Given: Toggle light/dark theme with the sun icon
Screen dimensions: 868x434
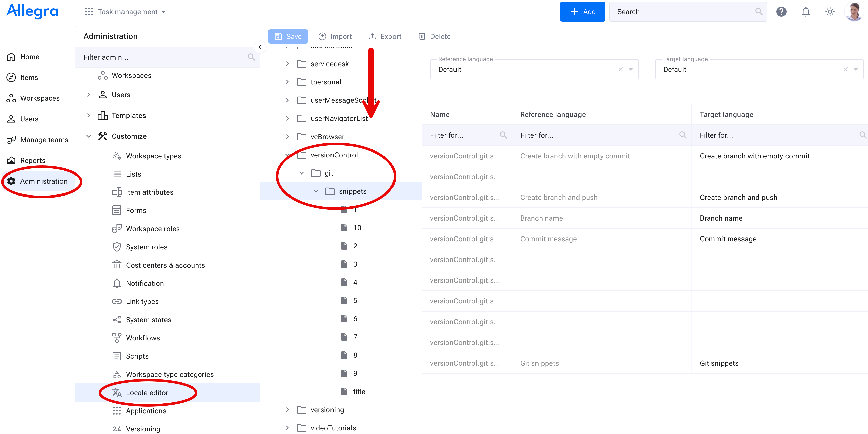Looking at the screenshot, I should [830, 11].
